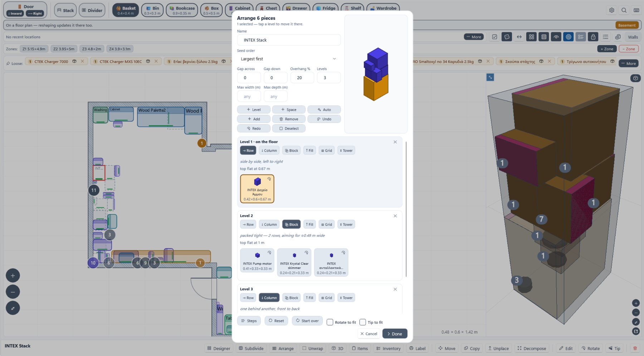The height and width of the screenshot is (356, 644).
Task: Click the stacked cubes toolbar icon
Action: point(618,37)
